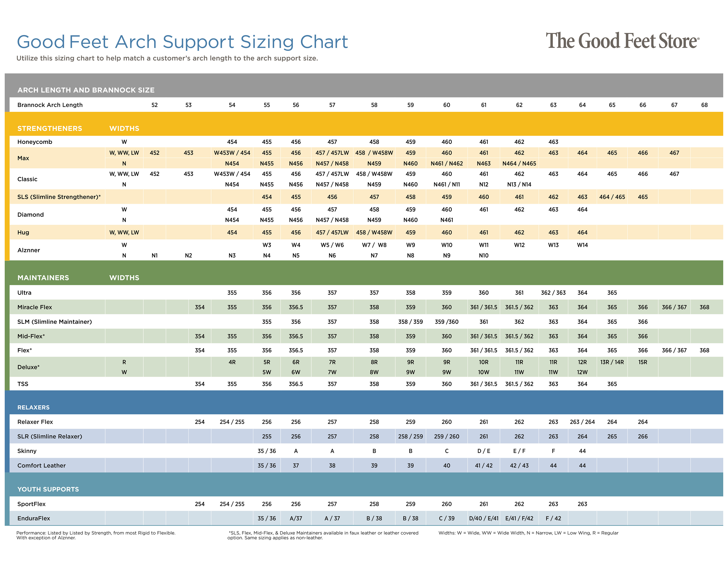Image resolution: width=728 pixels, height=563 pixels.
Task: Click the chart title 'Good Feet Arch Support Sizing Chart'
Action: pos(182,42)
